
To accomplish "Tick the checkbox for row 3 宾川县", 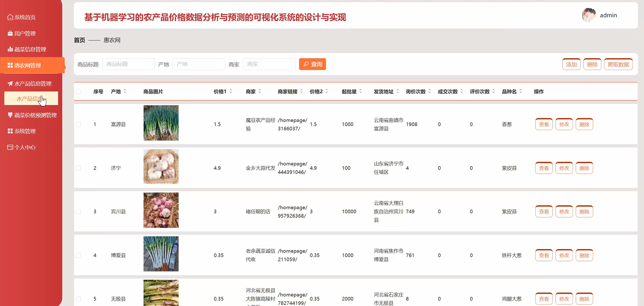I will click(x=78, y=212).
